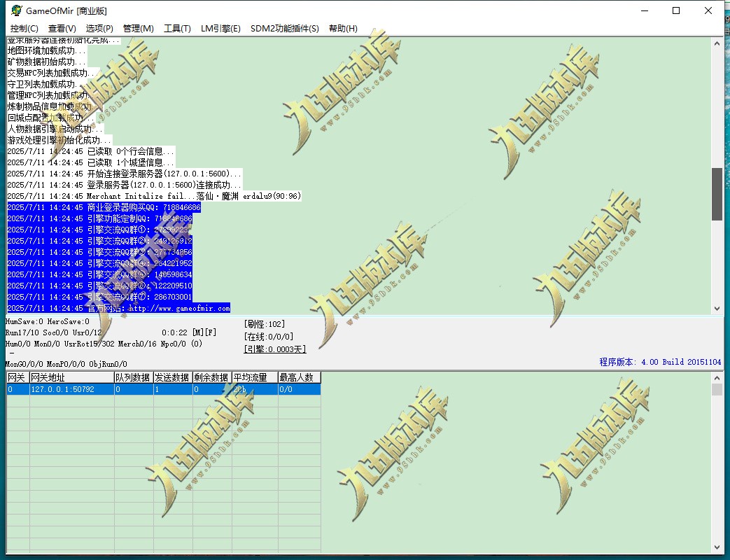Image resolution: width=730 pixels, height=560 pixels.
Task: Select the 剩余数据 column header
Action: pos(212,377)
